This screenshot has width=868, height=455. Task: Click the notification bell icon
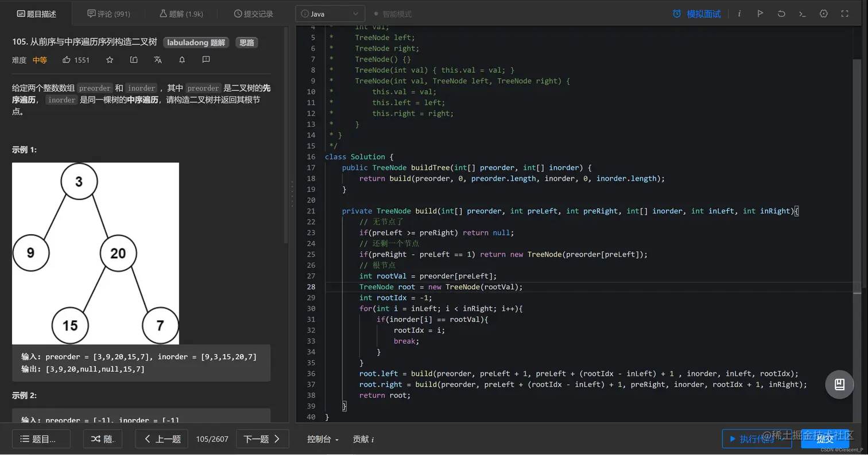[x=182, y=60]
